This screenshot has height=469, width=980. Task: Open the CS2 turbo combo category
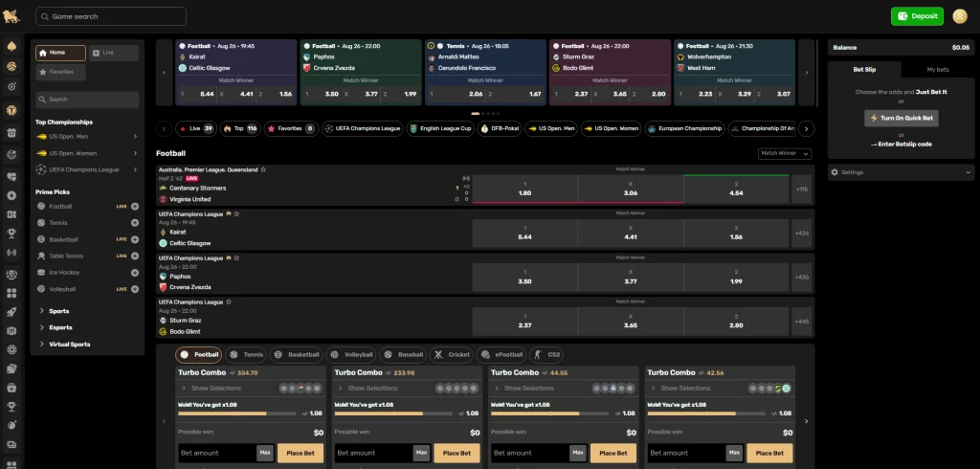pos(548,354)
